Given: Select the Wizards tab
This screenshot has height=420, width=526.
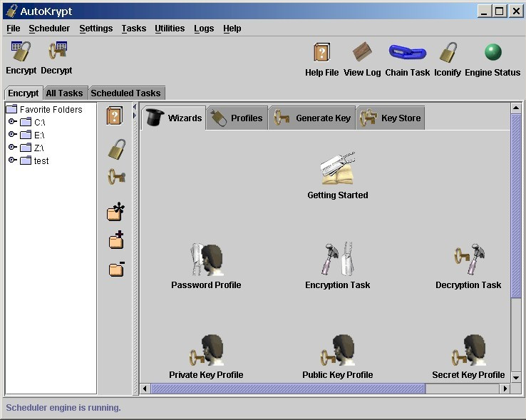Looking at the screenshot, I should [174, 118].
